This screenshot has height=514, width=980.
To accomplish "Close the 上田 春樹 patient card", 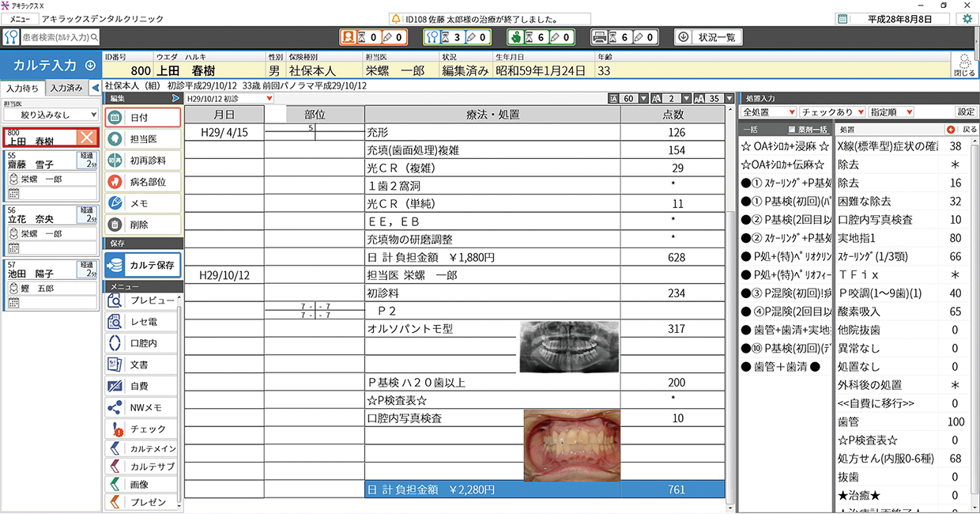I will point(88,138).
